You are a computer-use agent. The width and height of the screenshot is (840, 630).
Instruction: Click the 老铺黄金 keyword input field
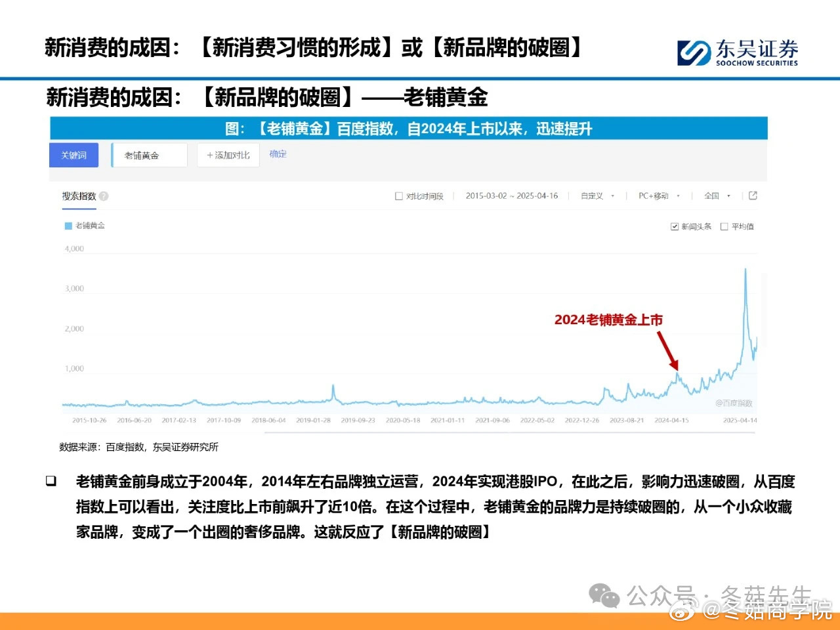point(150,155)
